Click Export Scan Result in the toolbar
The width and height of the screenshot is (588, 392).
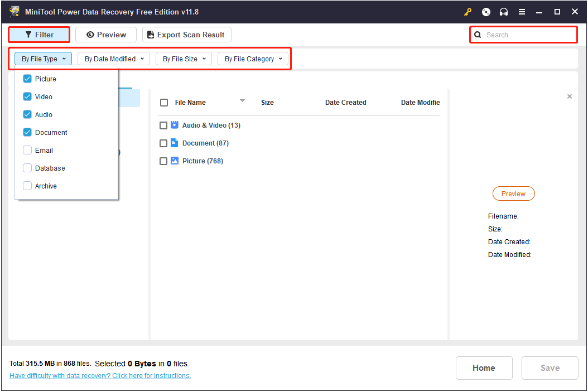pyautogui.click(x=186, y=35)
